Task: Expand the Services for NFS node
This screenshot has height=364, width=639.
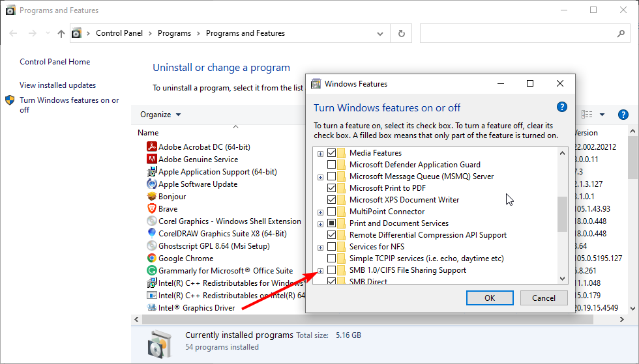Action: [320, 247]
